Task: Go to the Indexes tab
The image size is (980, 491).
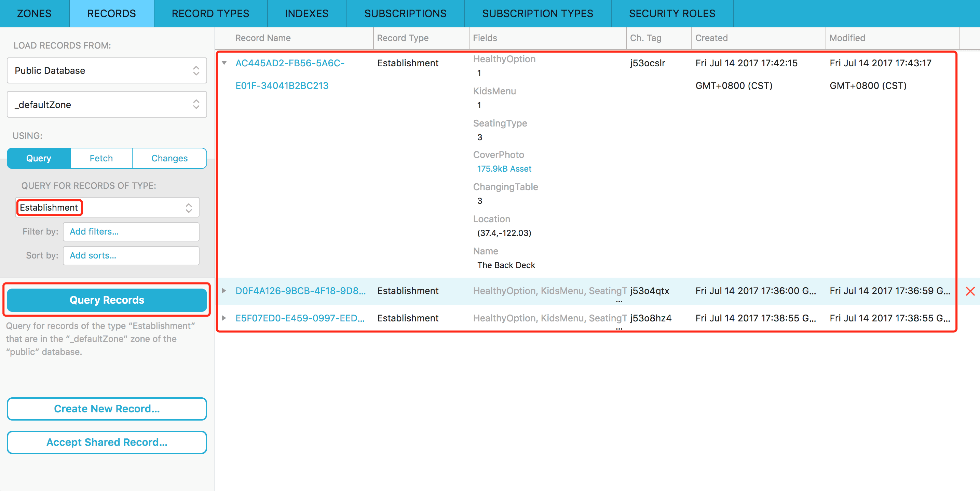Action: click(307, 13)
